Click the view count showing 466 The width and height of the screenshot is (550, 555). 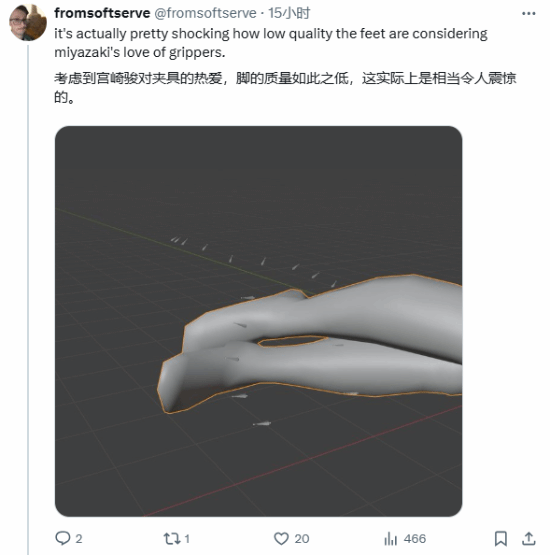tap(415, 539)
